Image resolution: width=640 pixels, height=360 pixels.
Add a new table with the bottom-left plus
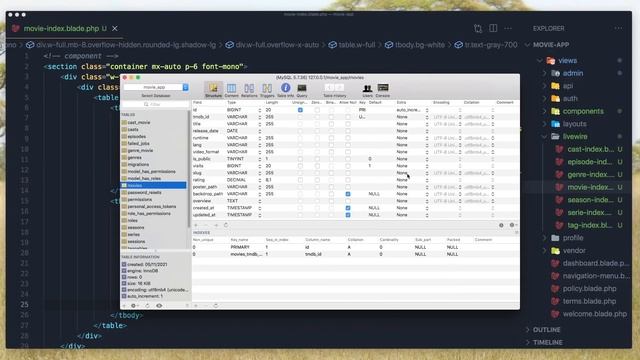coord(124,305)
